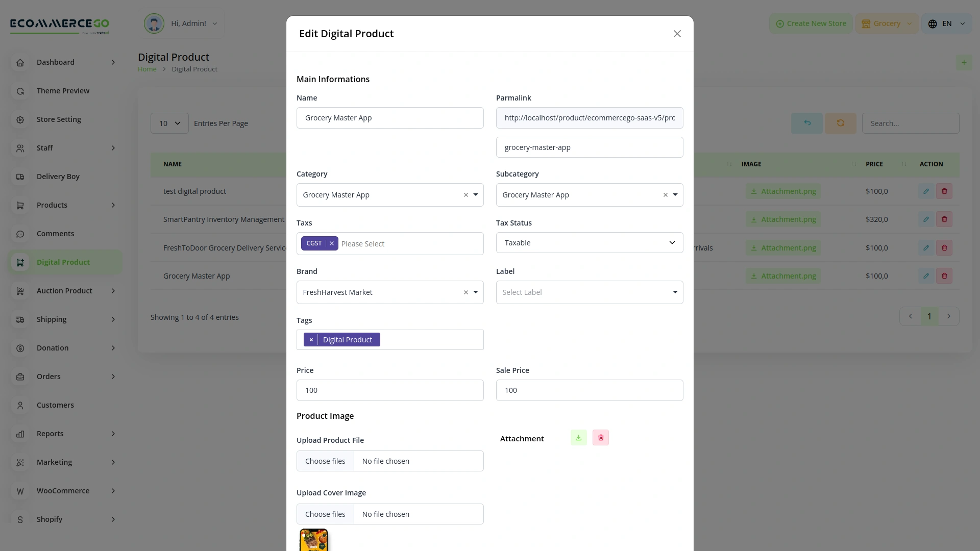Open WooCommerce via its sidebar icon
980x551 pixels.
tap(20, 491)
